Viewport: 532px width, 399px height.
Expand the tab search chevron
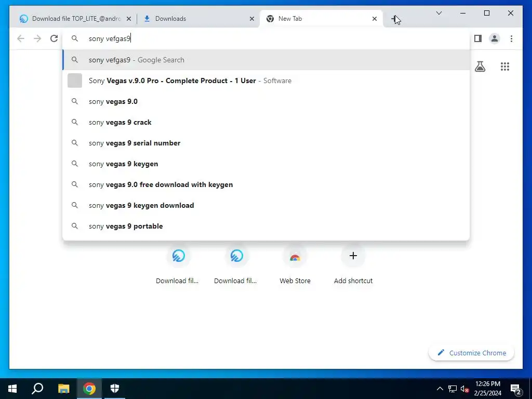pos(438,13)
